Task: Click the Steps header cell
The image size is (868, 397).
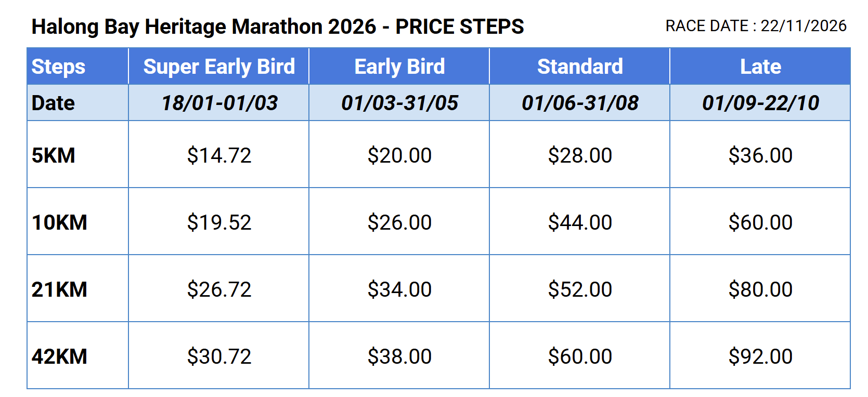Action: [58, 67]
